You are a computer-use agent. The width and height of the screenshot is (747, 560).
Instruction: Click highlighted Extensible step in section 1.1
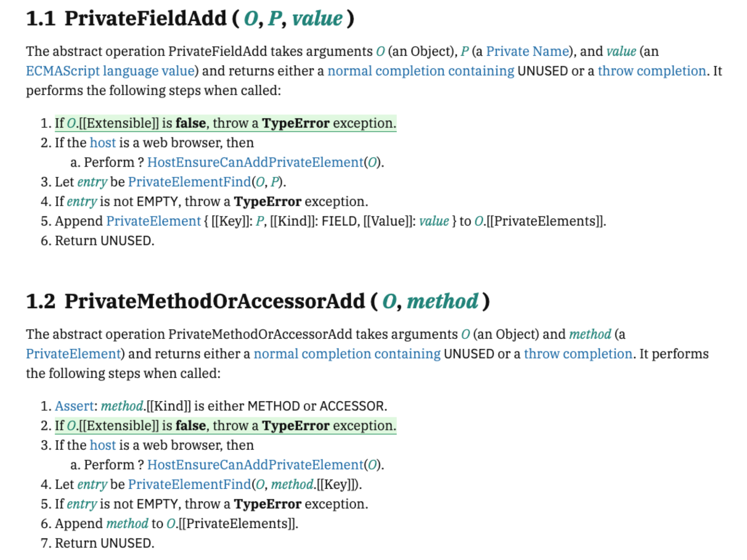pos(225,124)
